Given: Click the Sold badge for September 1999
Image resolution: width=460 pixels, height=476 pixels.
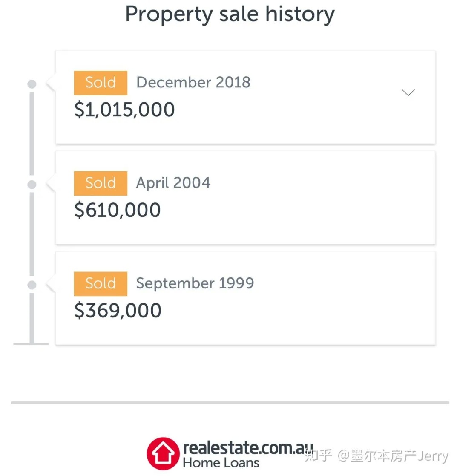Looking at the screenshot, I should 101,284.
